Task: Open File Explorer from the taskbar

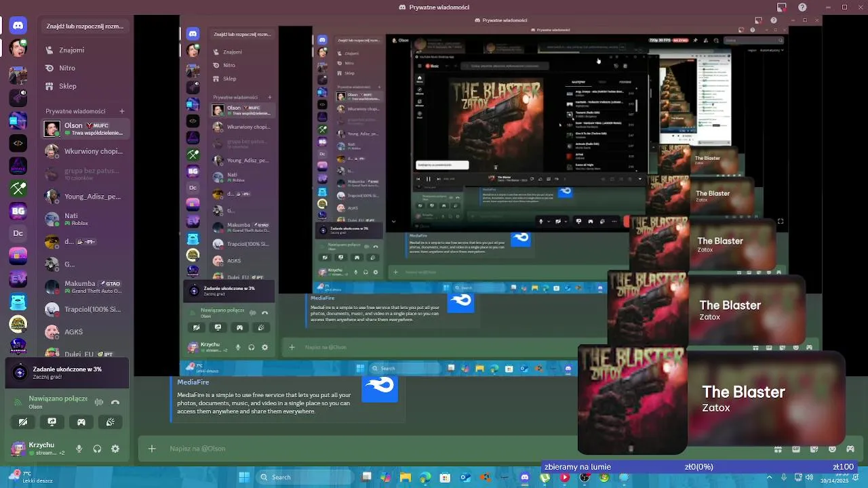Action: 406,477
